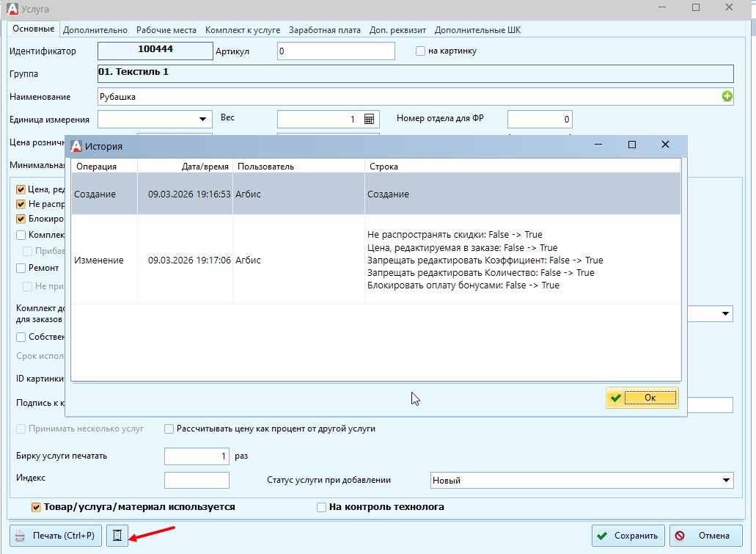The width and height of the screenshot is (756, 554).
Task: Uncheck the 'Не распр...' checkbox
Action: [21, 204]
